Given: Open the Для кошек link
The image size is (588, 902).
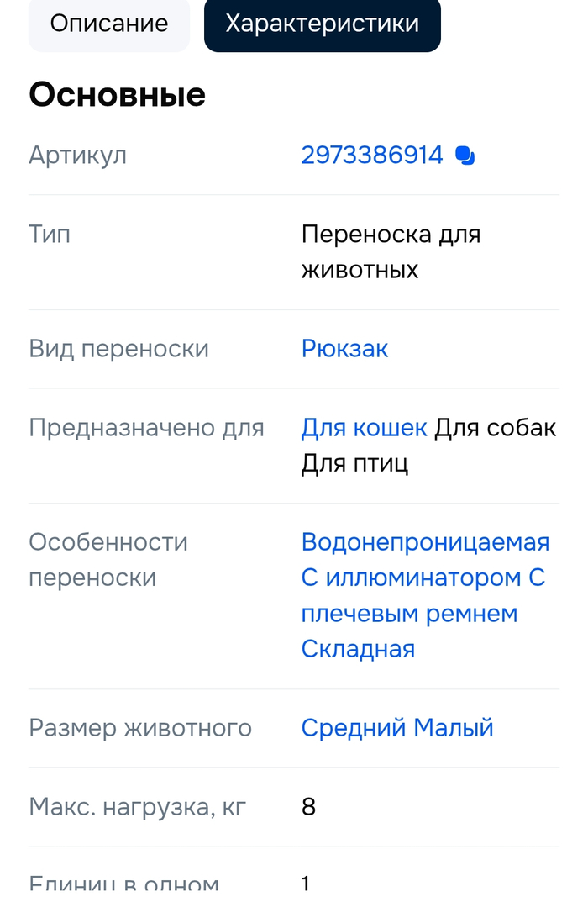Looking at the screenshot, I should coord(364,428).
